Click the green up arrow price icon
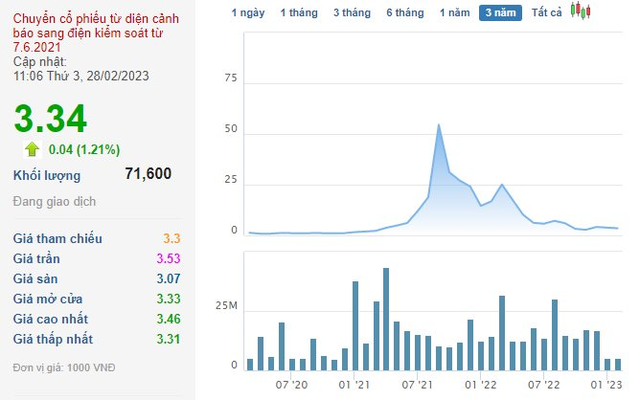 [32, 149]
